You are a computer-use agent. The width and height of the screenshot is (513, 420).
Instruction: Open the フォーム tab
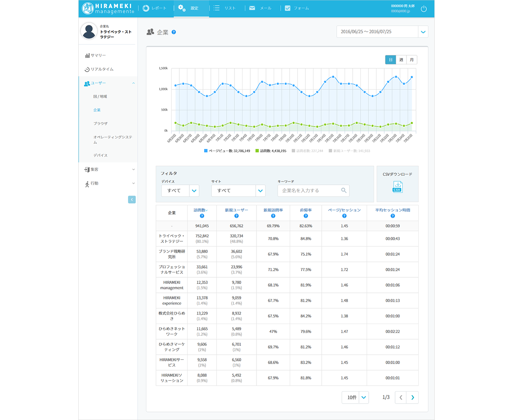pos(297,8)
